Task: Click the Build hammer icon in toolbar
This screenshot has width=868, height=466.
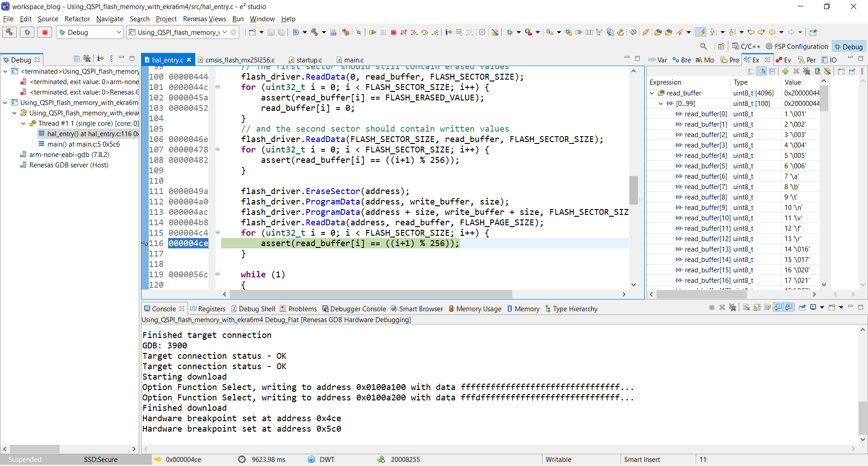Action: 9,32
